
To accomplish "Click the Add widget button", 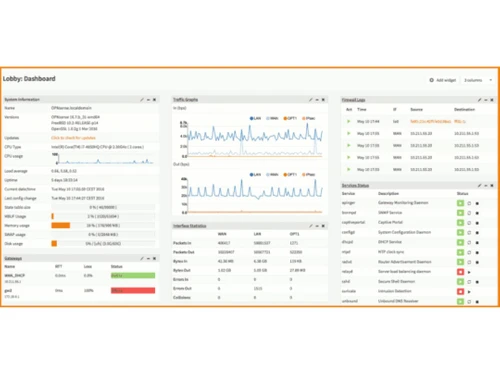I will click(x=442, y=80).
